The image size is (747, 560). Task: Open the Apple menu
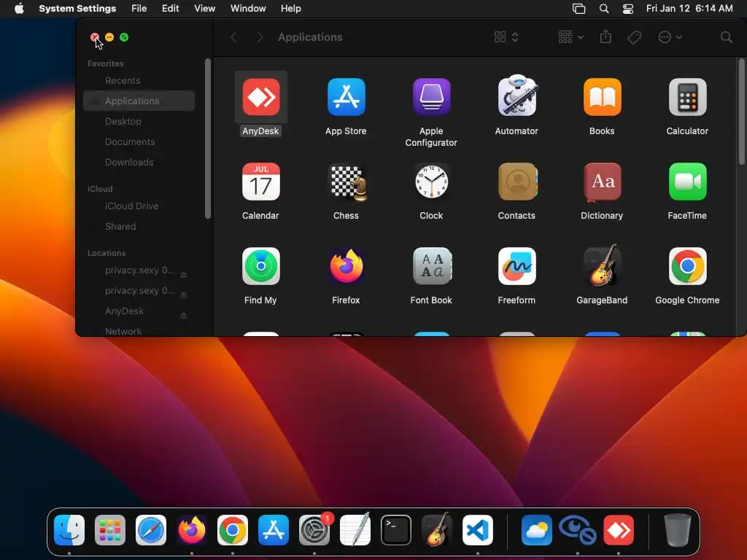19,9
